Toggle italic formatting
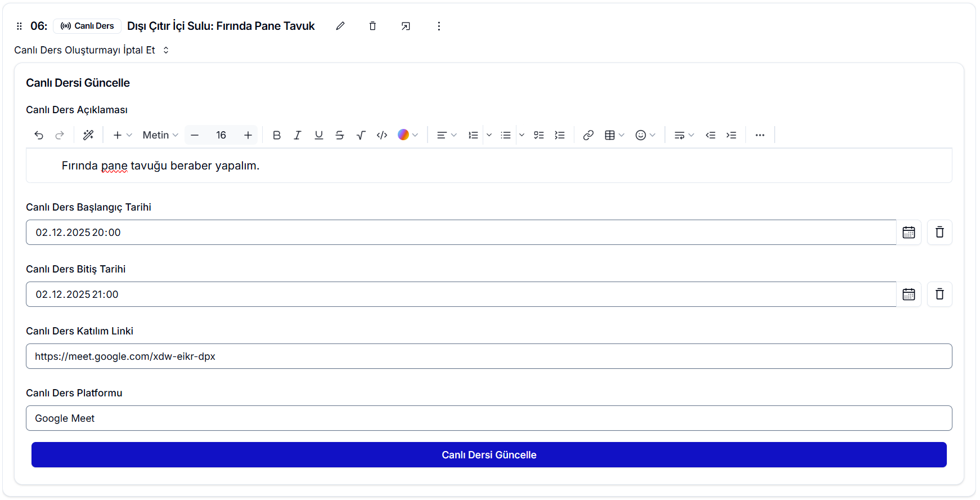The image size is (980, 500). (298, 135)
